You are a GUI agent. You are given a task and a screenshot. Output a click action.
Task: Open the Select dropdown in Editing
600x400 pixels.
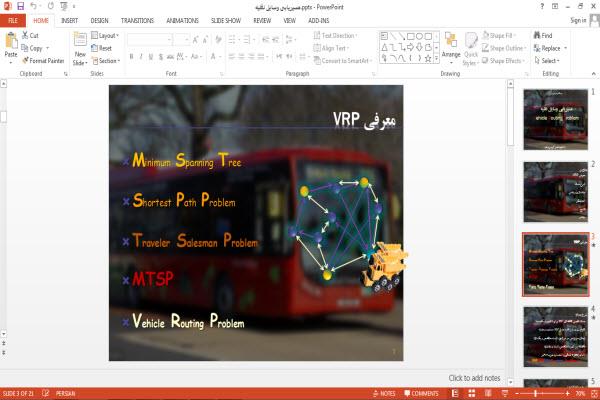(x=547, y=60)
